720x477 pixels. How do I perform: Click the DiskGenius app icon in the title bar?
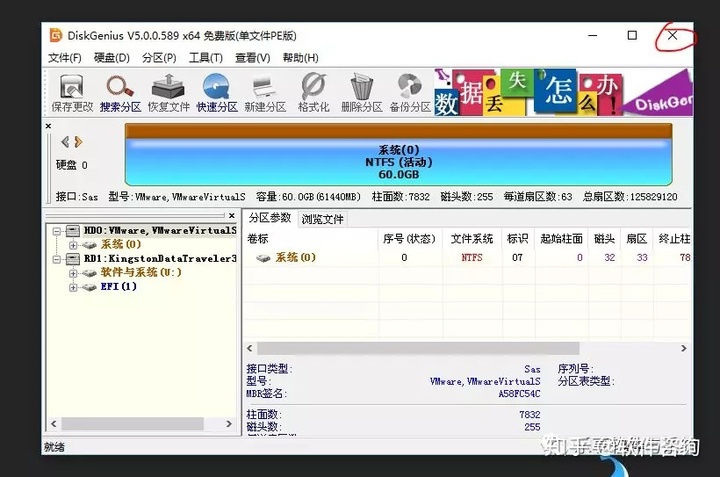tap(56, 35)
